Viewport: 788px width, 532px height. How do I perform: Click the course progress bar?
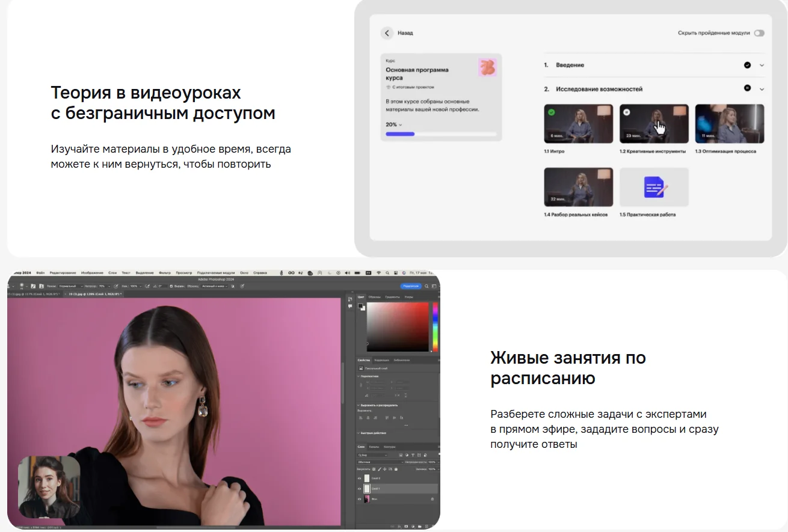coord(441,134)
